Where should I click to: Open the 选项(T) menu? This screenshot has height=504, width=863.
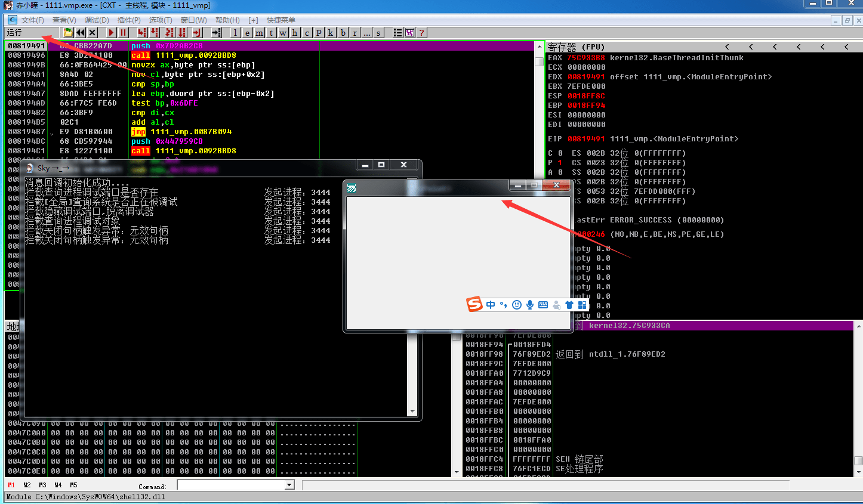click(x=161, y=20)
